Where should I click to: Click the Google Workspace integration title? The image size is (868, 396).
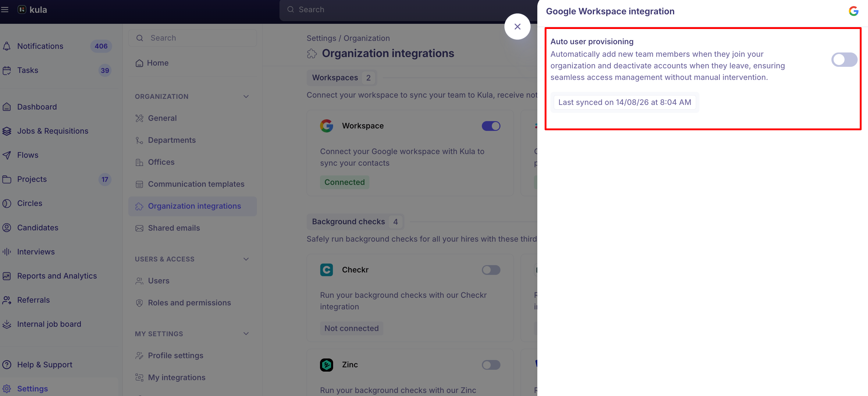click(x=610, y=12)
